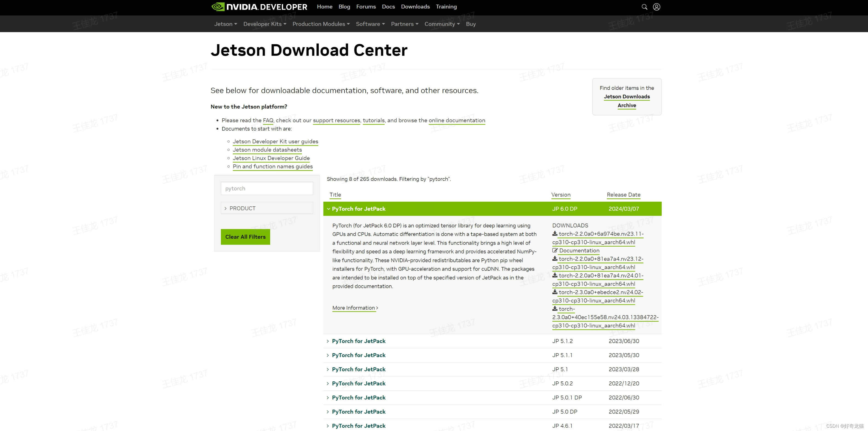868x431 pixels.
Task: Open the Buy page
Action: click(471, 24)
